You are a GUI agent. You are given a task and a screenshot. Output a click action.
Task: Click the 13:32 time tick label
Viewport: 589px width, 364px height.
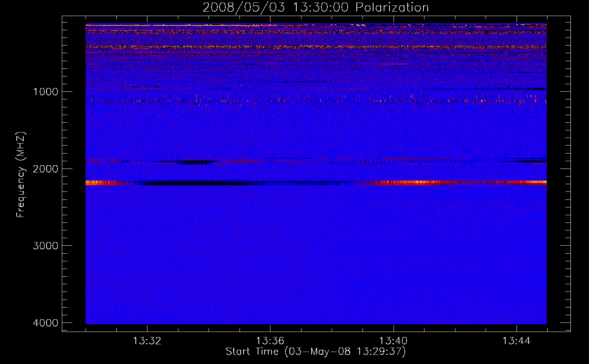(x=147, y=341)
